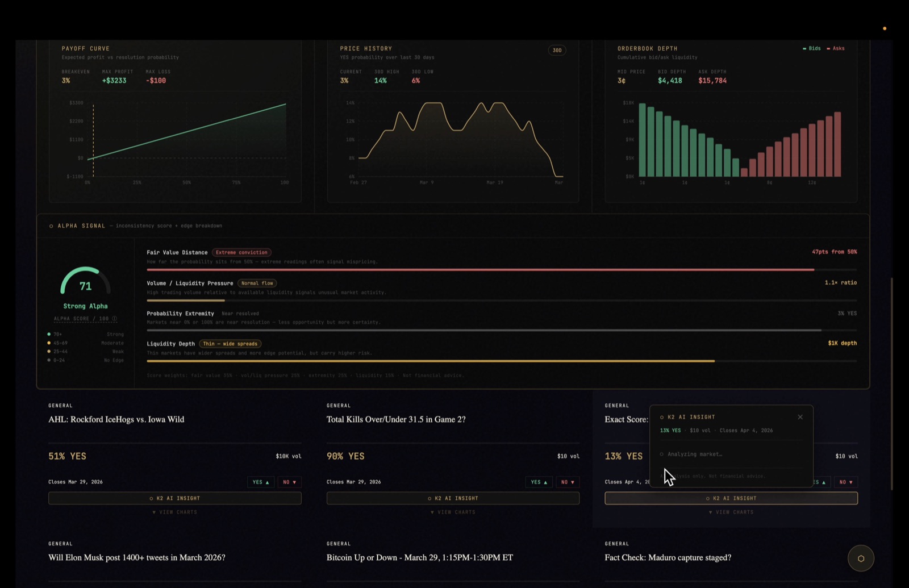The height and width of the screenshot is (588, 909).
Task: Click K2 AI Insight button under Exact Score card
Action: click(x=731, y=498)
